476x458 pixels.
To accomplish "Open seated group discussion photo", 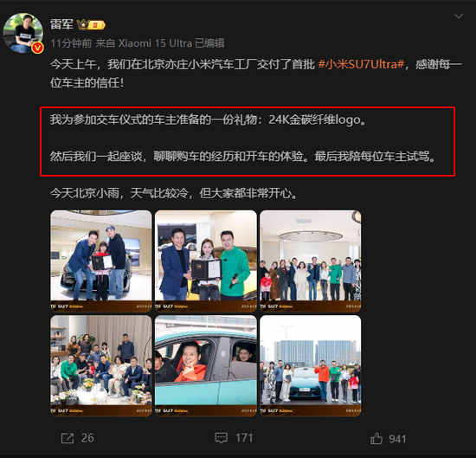I will [x=101, y=365].
